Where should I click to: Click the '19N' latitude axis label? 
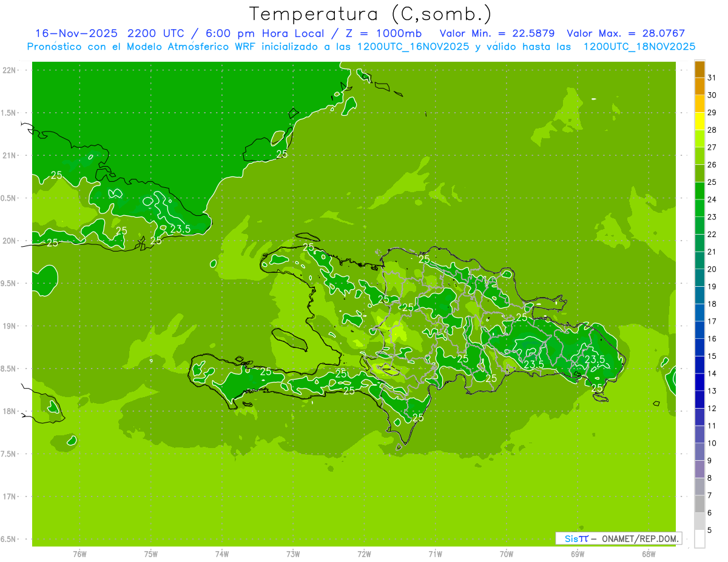(10, 326)
